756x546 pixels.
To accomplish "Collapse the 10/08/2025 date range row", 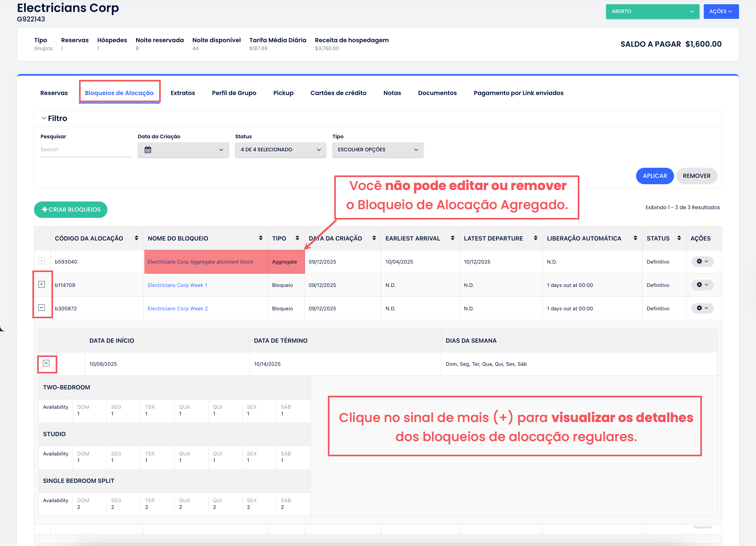I will coord(46,363).
